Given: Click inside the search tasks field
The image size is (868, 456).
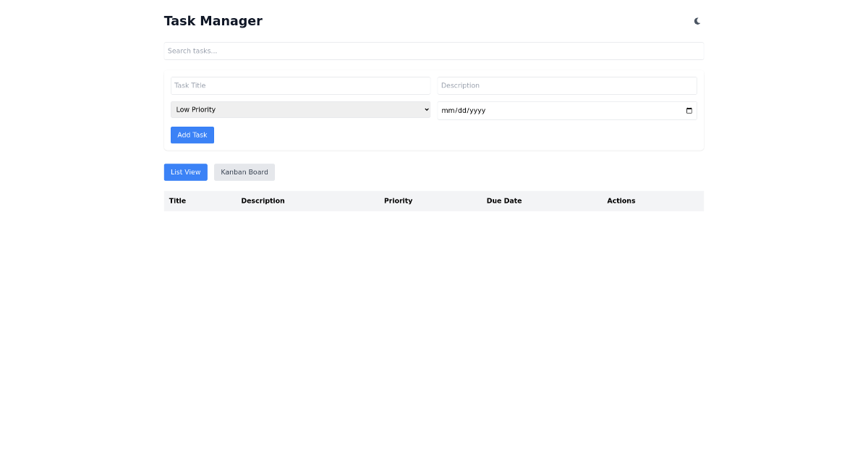Looking at the screenshot, I should [x=434, y=51].
